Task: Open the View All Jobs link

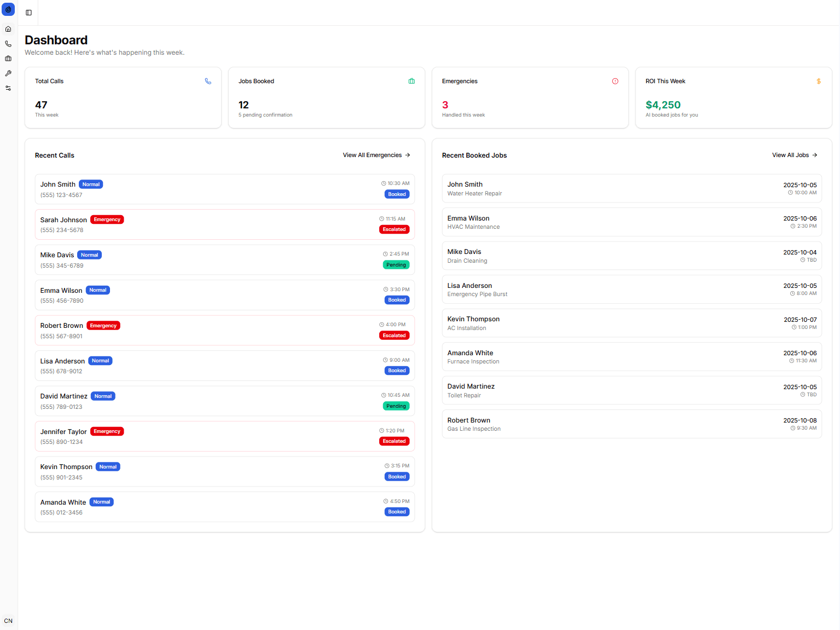Action: click(795, 155)
